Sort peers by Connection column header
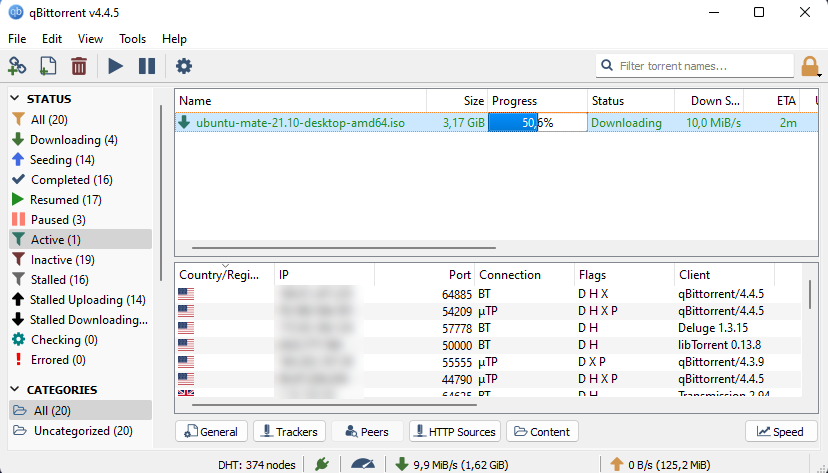Image resolution: width=828 pixels, height=473 pixels. pyautogui.click(x=524, y=275)
